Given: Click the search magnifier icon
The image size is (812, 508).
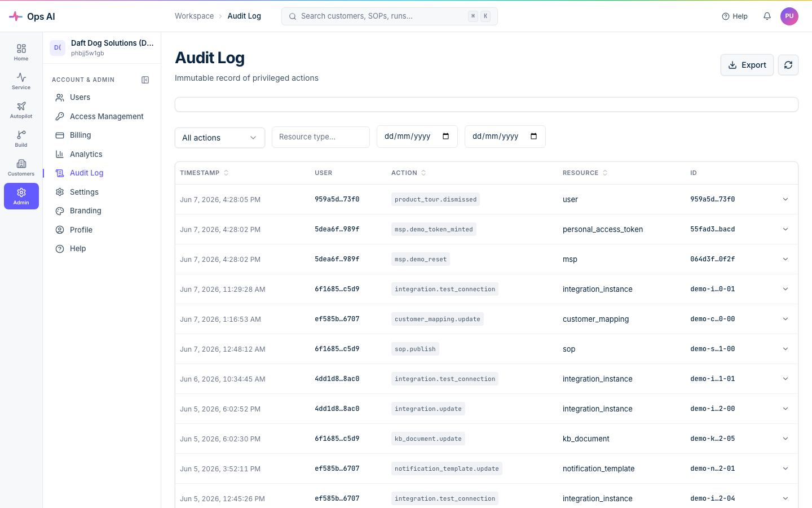Looking at the screenshot, I should pyautogui.click(x=293, y=16).
